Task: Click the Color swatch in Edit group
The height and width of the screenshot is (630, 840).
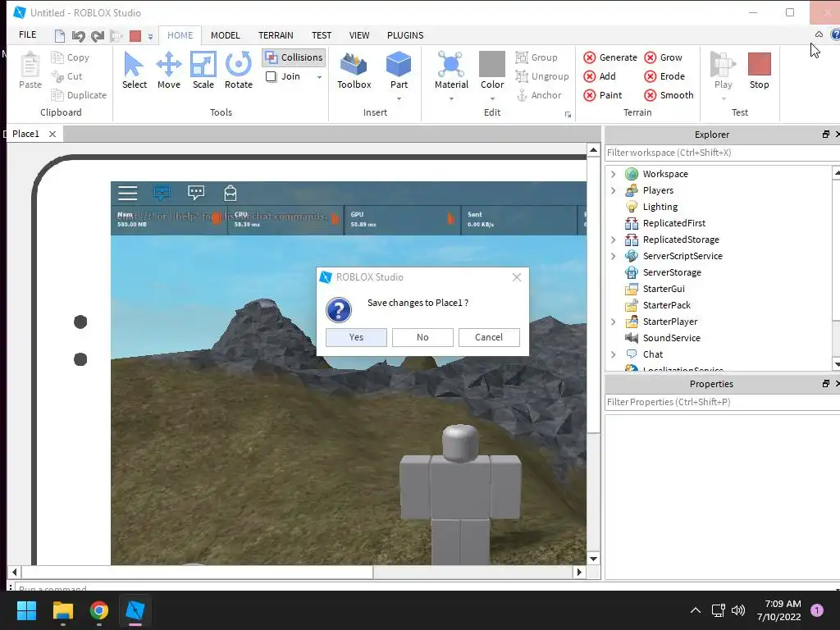Action: (x=492, y=64)
